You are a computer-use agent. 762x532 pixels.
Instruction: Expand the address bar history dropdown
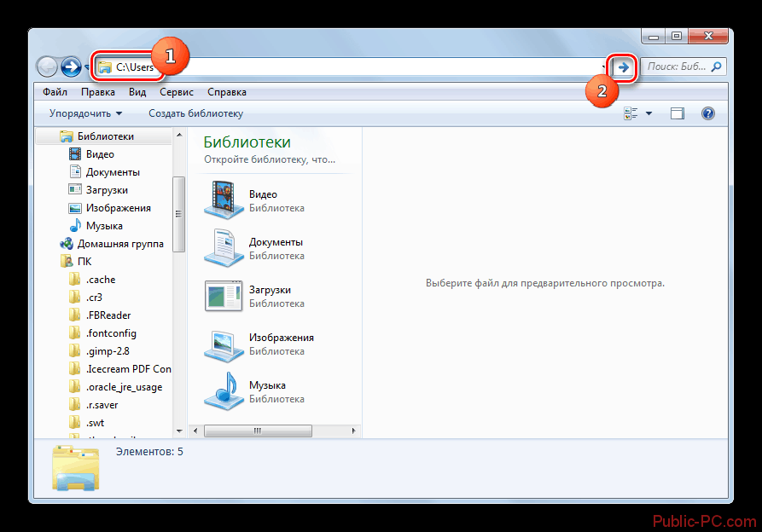[x=603, y=66]
